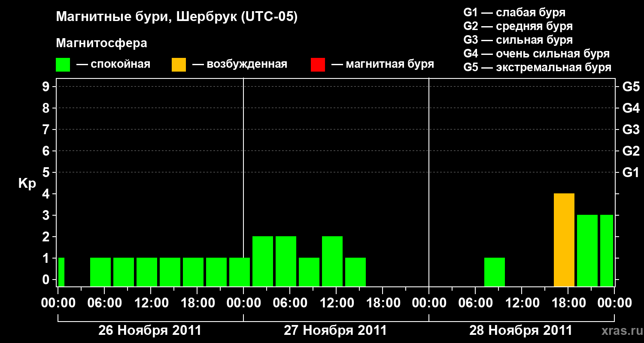The height and width of the screenshot is (343, 644).
Task: Click the 'Магнитосфера' heading
Action: tap(102, 43)
